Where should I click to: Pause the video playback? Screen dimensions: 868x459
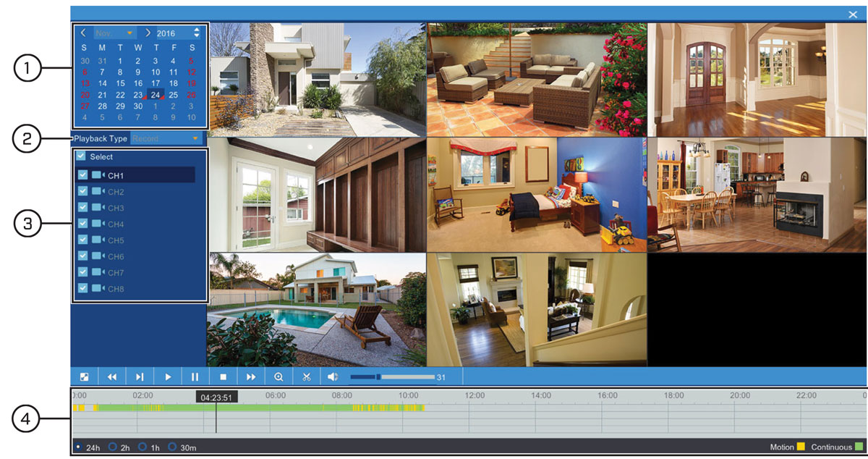pyautogui.click(x=195, y=377)
